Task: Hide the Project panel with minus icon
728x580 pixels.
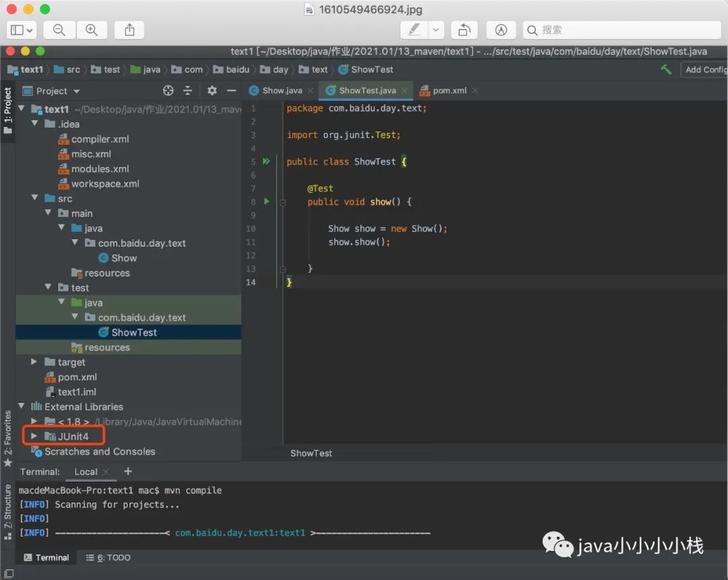Action: [231, 90]
